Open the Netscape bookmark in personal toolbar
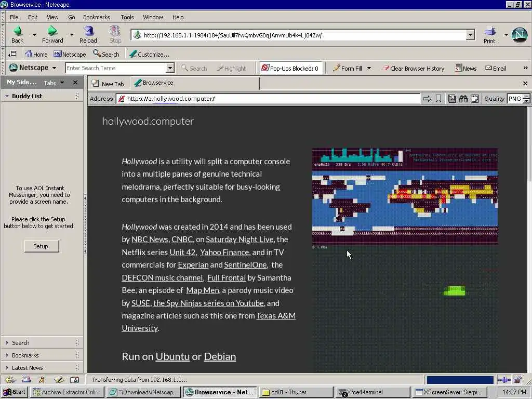The width and height of the screenshot is (532, 399). (x=70, y=54)
